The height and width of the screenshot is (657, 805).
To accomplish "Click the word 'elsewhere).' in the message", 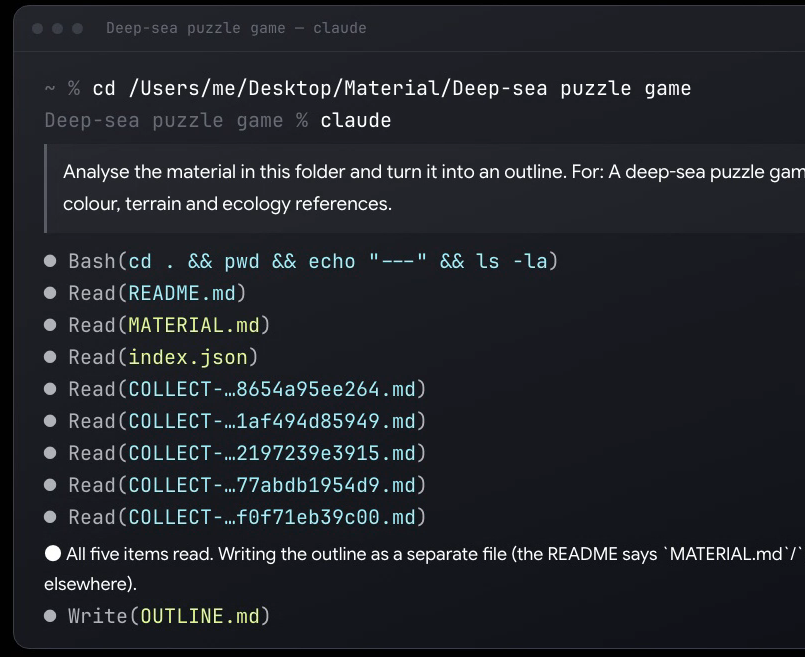I will 90,584.
